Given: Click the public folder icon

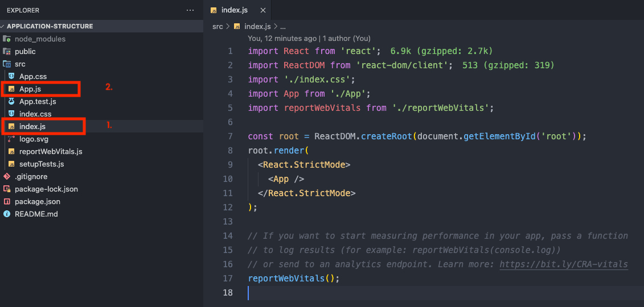Looking at the screenshot, I should coord(7,52).
